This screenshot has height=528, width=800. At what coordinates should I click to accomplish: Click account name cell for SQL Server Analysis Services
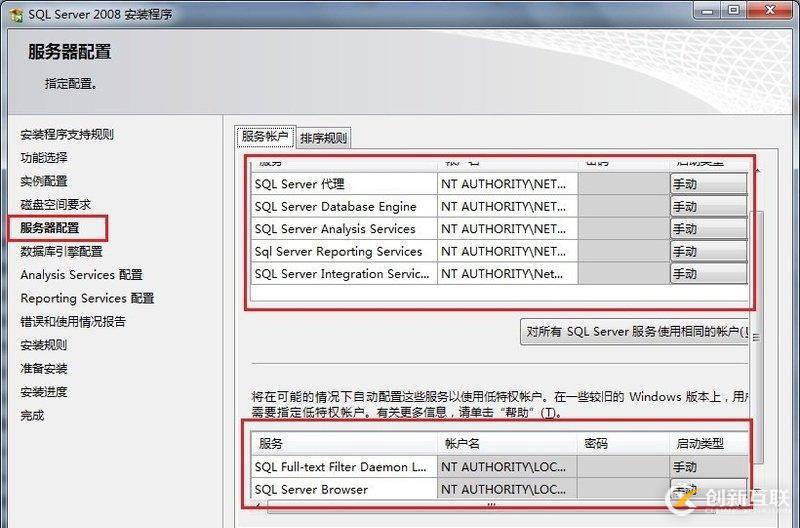[507, 229]
